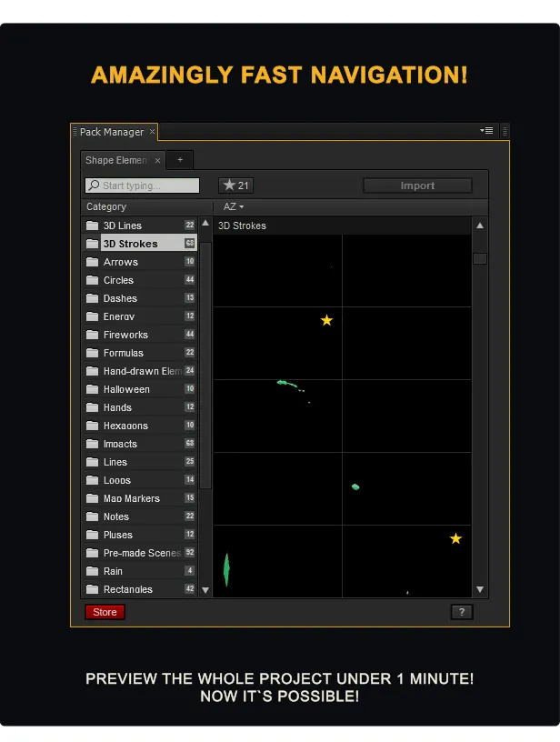This screenshot has height=742, width=560.
Task: Click the search magnifier icon
Action: (x=94, y=185)
